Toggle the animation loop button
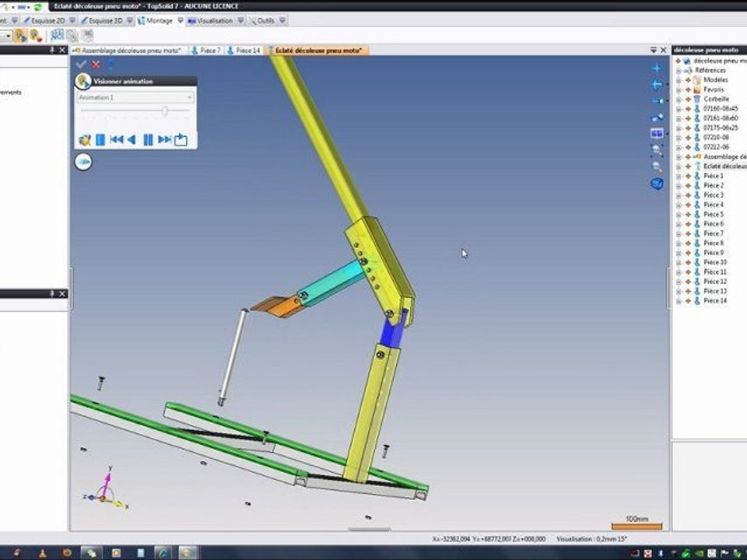This screenshot has height=560, width=747. tap(181, 139)
